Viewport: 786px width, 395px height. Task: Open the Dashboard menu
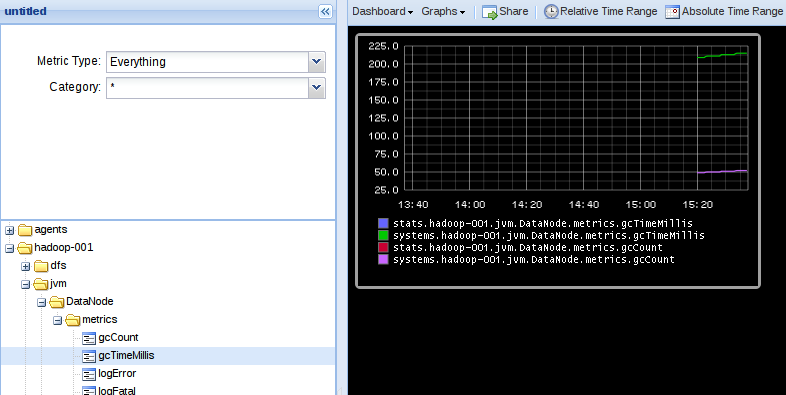382,12
